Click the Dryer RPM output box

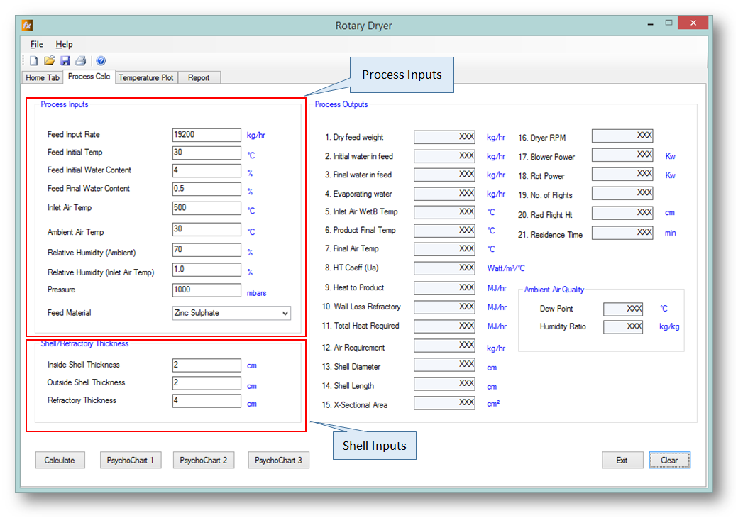(622, 136)
